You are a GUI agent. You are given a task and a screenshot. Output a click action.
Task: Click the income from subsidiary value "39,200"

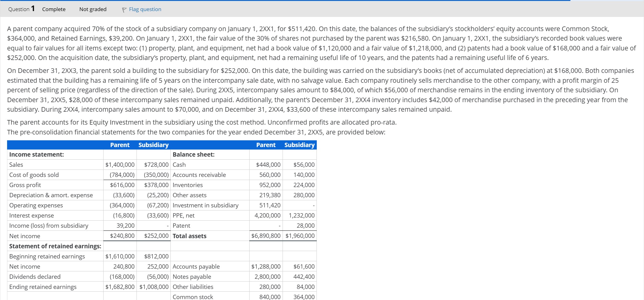pyautogui.click(x=125, y=226)
